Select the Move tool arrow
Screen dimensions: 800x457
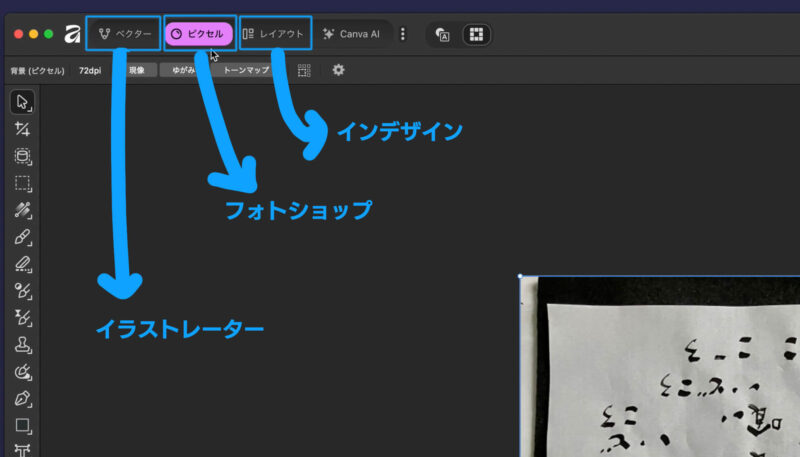pos(22,102)
